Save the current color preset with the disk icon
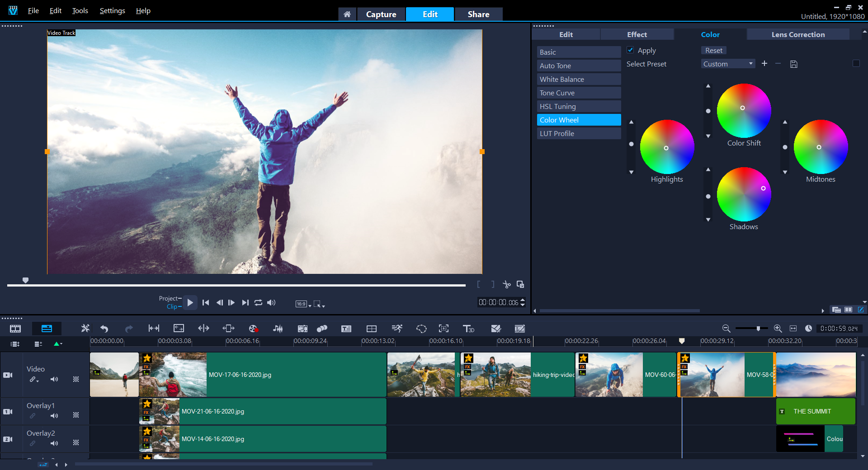Screen dimensions: 868x470 pos(794,64)
